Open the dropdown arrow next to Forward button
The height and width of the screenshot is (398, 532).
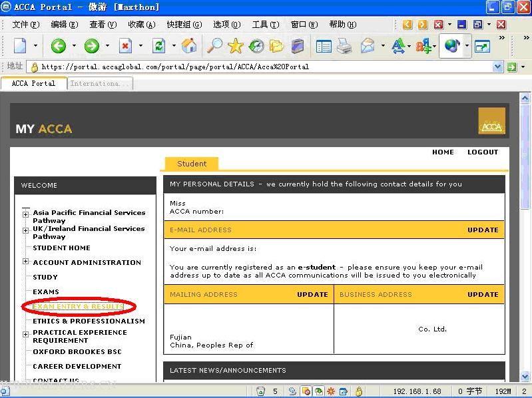[x=107, y=45]
